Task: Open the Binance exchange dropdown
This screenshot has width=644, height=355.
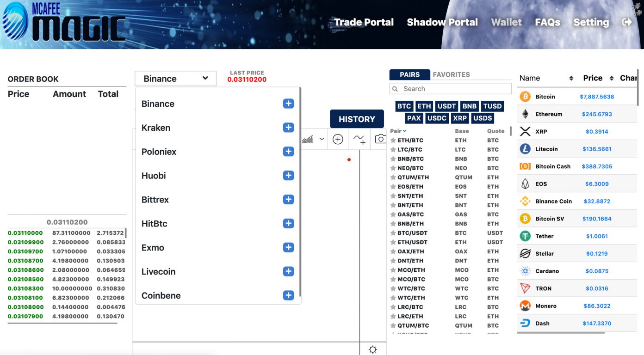Action: 175,79
